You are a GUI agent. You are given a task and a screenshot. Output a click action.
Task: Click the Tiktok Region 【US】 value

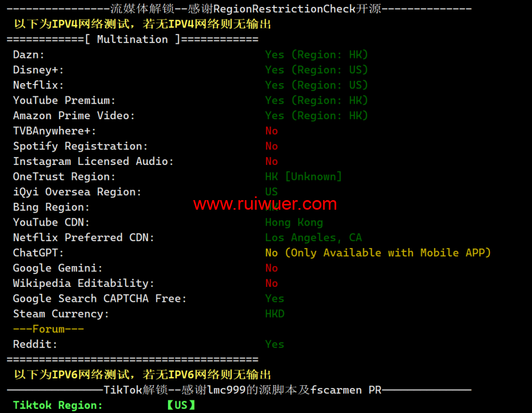pyautogui.click(x=181, y=405)
